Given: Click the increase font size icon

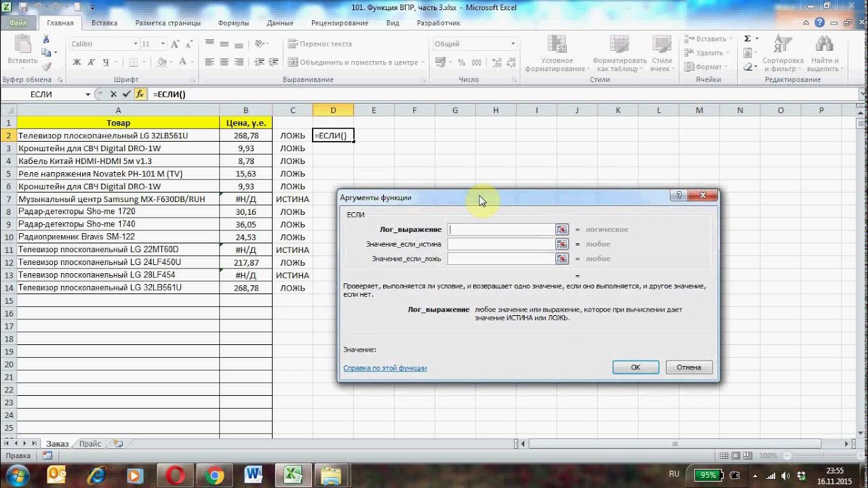Looking at the screenshot, I should (x=176, y=44).
